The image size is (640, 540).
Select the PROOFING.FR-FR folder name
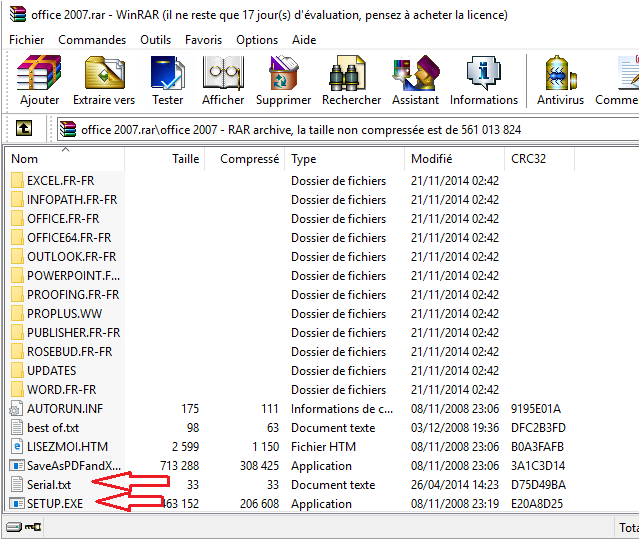click(x=73, y=295)
